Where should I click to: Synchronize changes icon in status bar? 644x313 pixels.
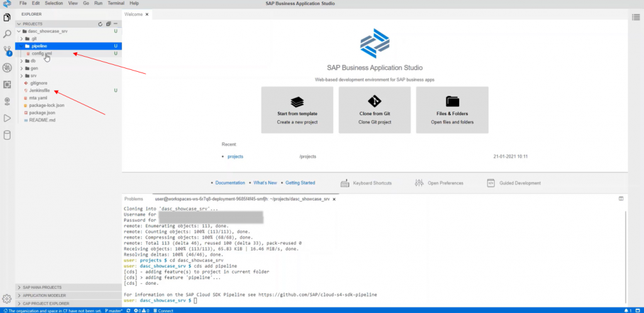pyautogui.click(x=128, y=310)
